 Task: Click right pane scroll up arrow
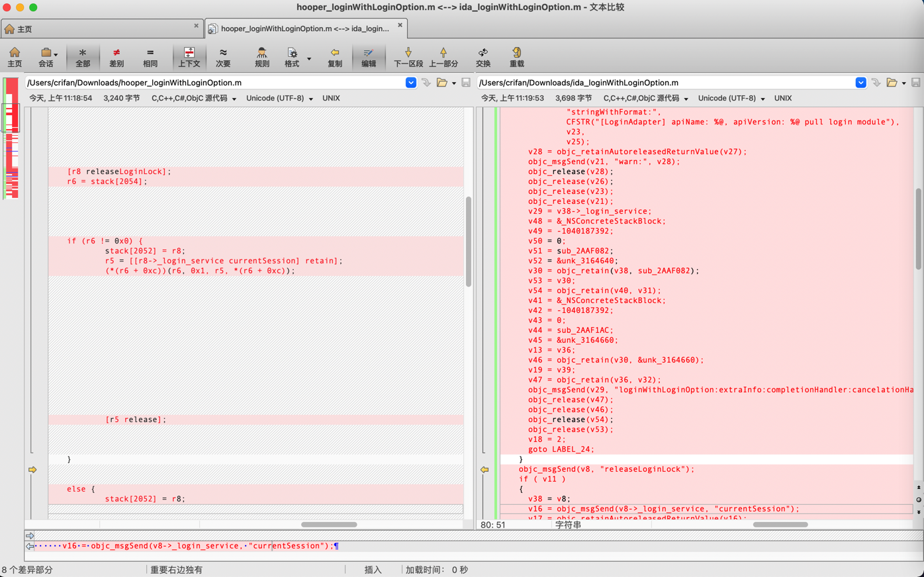coord(919,488)
